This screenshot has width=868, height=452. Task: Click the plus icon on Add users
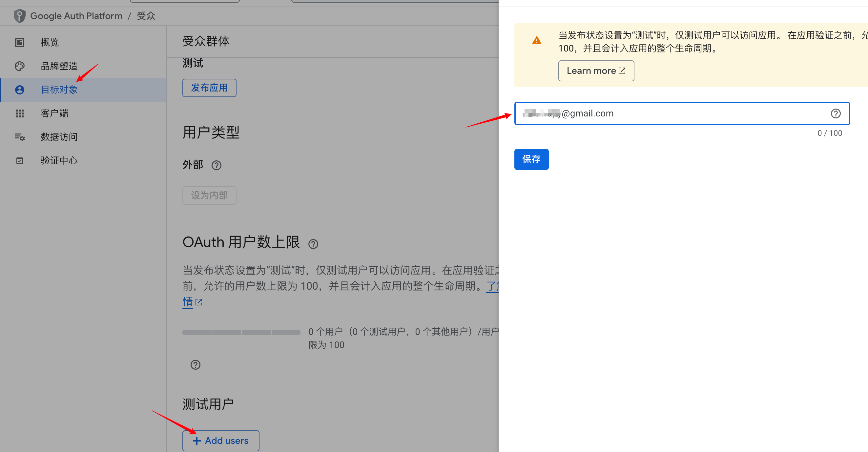[196, 441]
